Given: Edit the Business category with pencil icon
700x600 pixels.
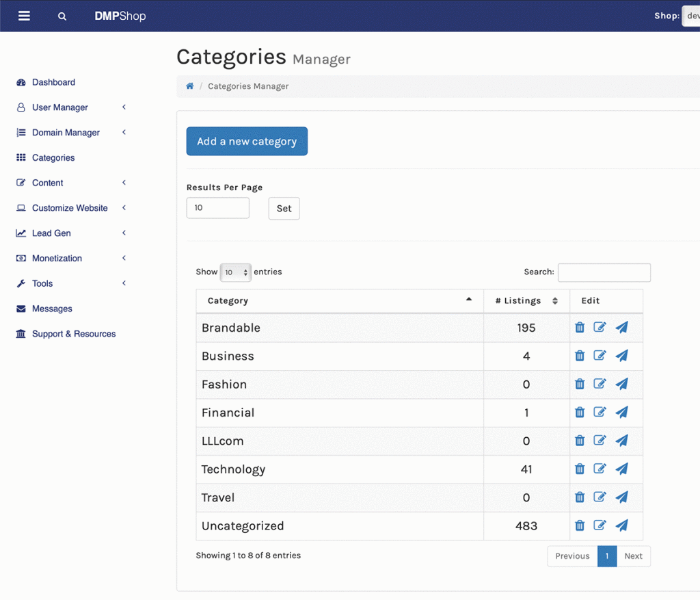Looking at the screenshot, I should [x=600, y=356].
